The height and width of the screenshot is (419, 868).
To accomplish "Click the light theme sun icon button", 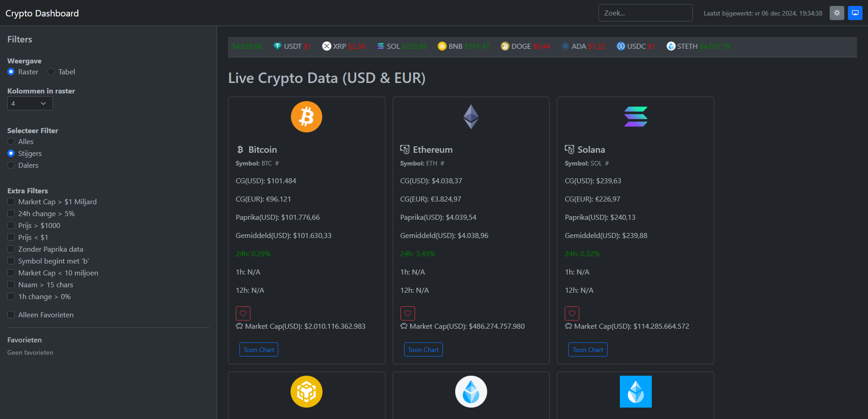I will 837,13.
